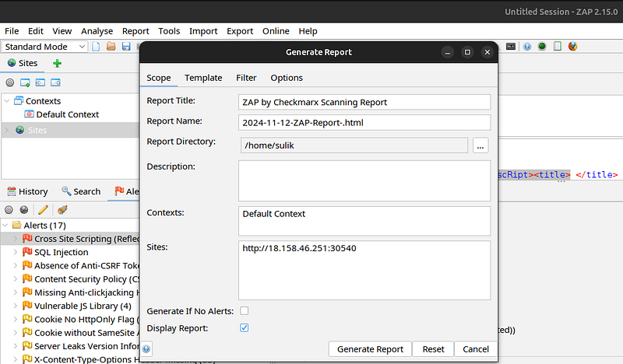Screen dimensions: 623x364
Task: Expand the Absence of Anti-CSRF Tokens alert
Action: (x=16, y=265)
